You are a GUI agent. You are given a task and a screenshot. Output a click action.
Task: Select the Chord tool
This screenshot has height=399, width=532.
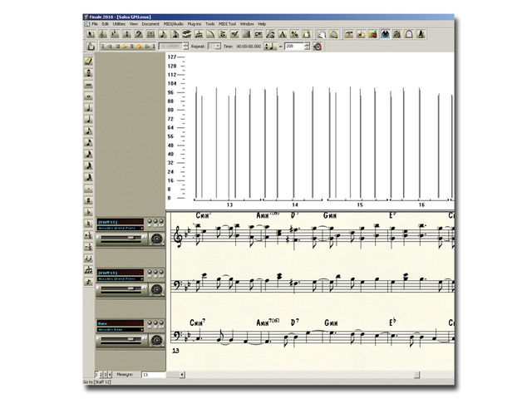pos(259,34)
